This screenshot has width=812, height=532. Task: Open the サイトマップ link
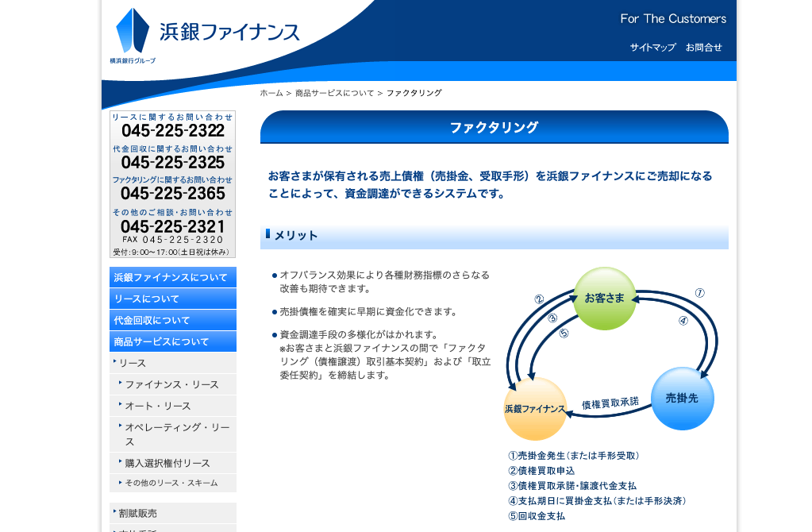(652, 48)
